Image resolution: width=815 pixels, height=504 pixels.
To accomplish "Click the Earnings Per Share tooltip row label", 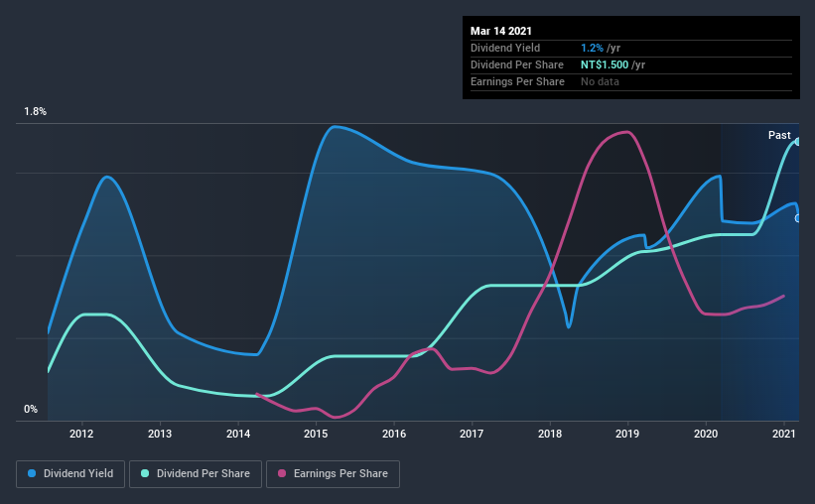I will pos(518,81).
